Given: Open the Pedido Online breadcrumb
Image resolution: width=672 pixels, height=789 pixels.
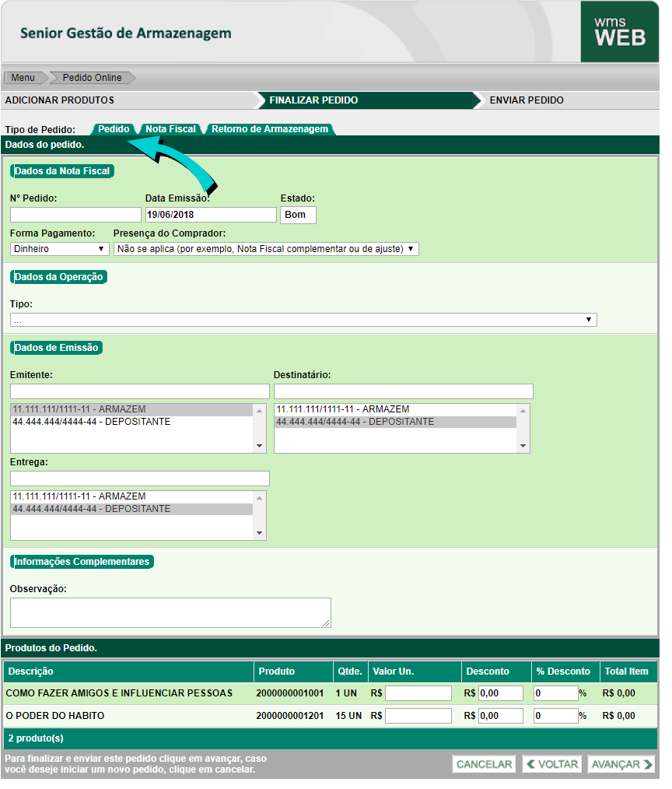Looking at the screenshot, I should click(92, 78).
